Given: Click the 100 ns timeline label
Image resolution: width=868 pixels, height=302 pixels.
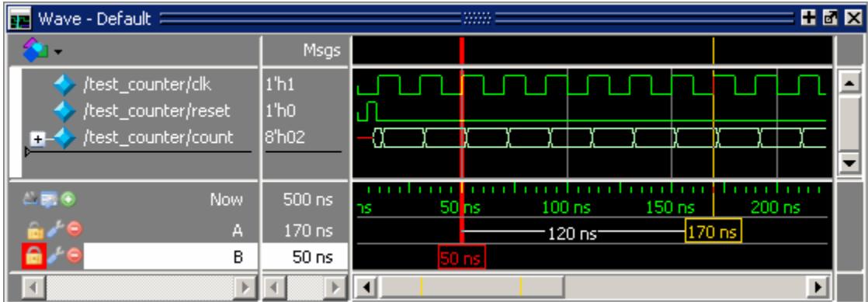Looking at the screenshot, I should tap(566, 208).
